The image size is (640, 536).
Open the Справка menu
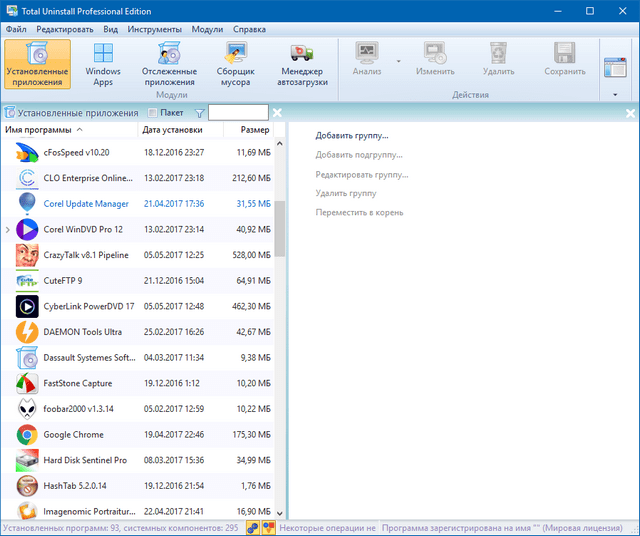[249, 30]
